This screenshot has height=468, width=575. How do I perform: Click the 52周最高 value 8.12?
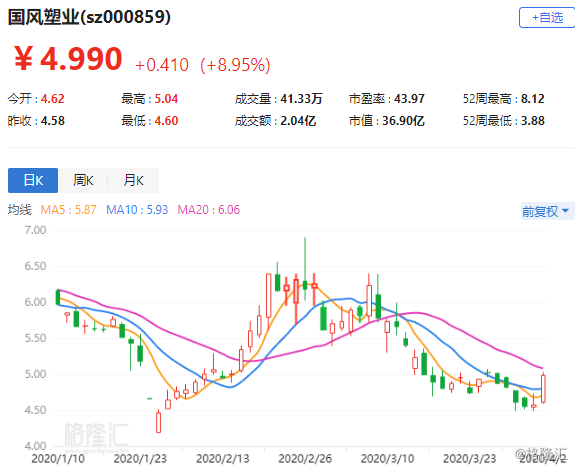(x=532, y=99)
